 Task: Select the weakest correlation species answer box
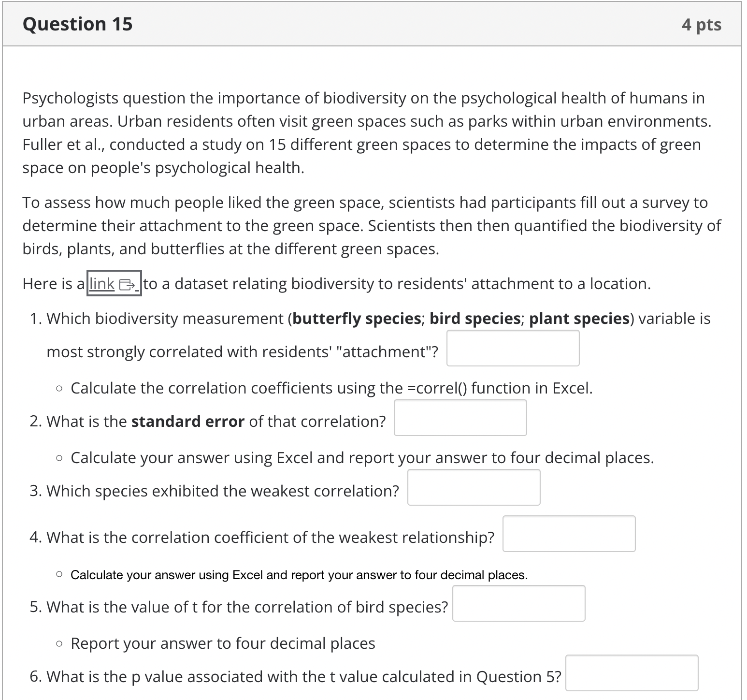[474, 488]
